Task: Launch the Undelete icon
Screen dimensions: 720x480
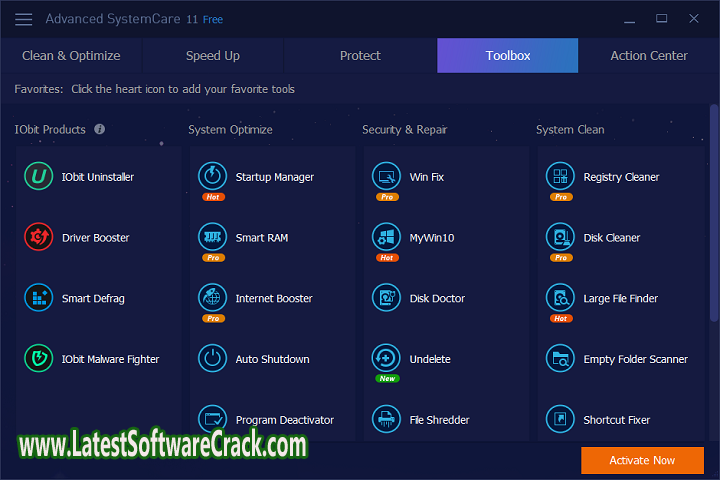Action: point(387,358)
